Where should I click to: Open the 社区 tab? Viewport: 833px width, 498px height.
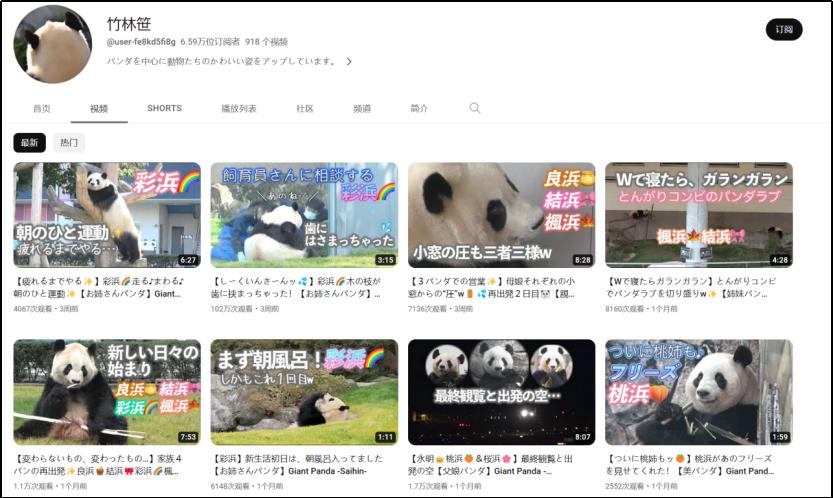coord(304,108)
